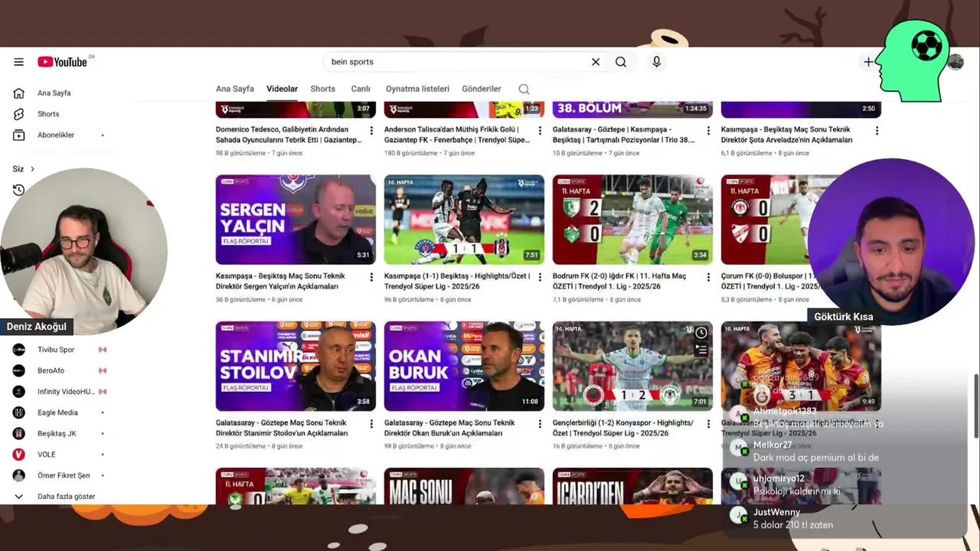This screenshot has height=551, width=980.
Task: Open Bodrum FK (2-0) Iğdır FK title
Action: [619, 281]
